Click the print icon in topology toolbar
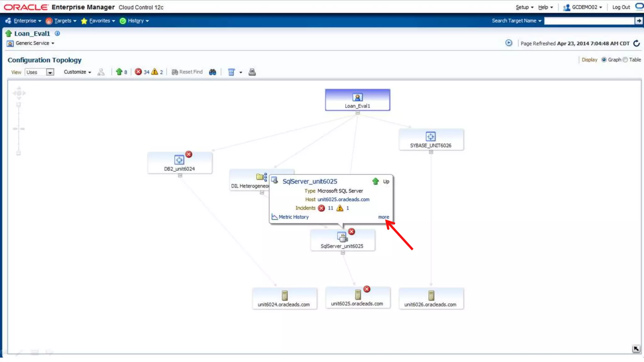This screenshot has width=644, height=362. pyautogui.click(x=252, y=72)
